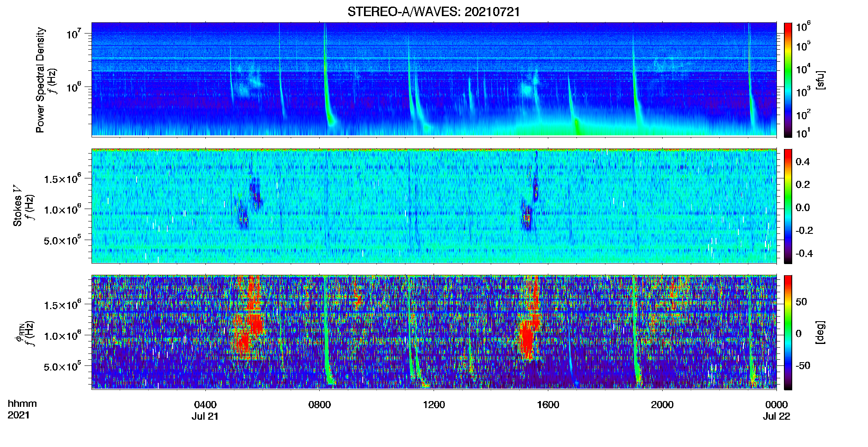Click the 1200 time axis label
The image size is (868, 447).
(434, 405)
